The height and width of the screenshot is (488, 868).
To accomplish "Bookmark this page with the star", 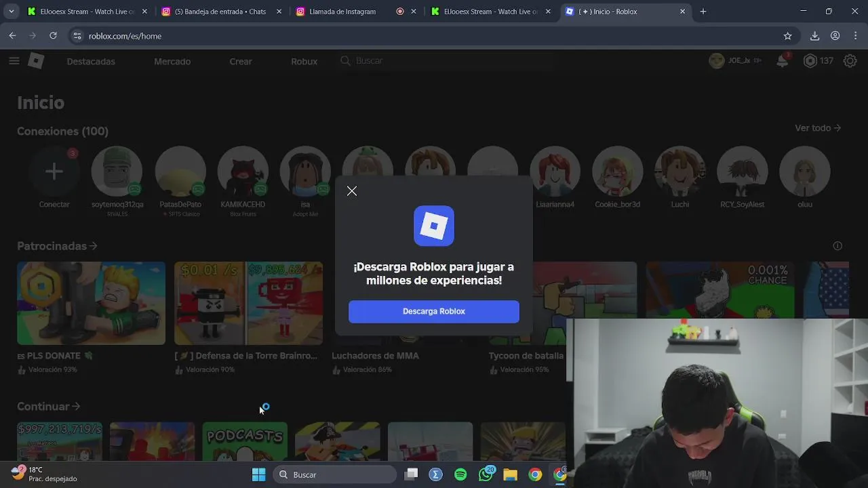I will (x=787, y=36).
